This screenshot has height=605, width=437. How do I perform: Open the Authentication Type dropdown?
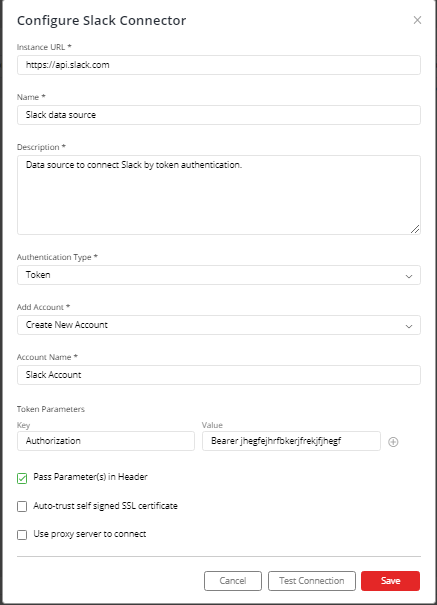219,275
